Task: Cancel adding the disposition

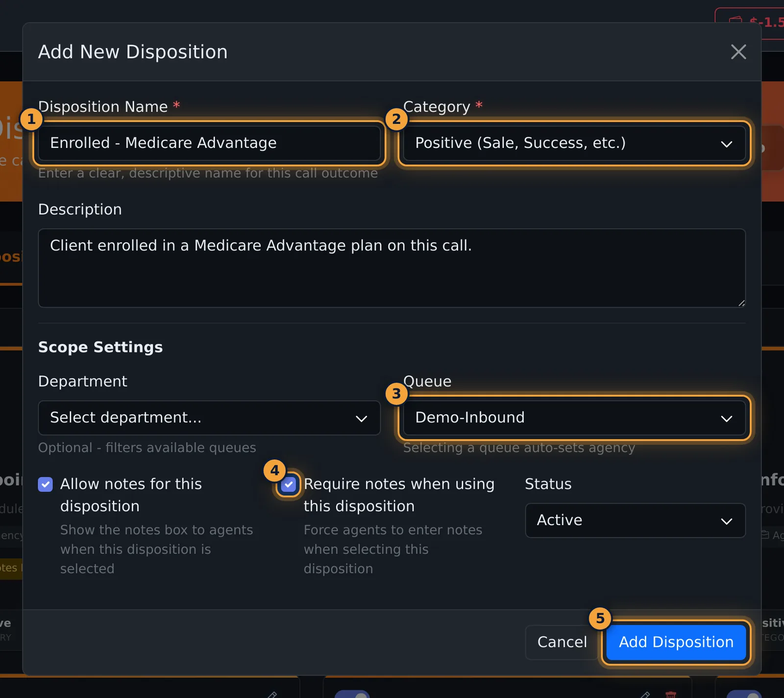Action: 562,642
